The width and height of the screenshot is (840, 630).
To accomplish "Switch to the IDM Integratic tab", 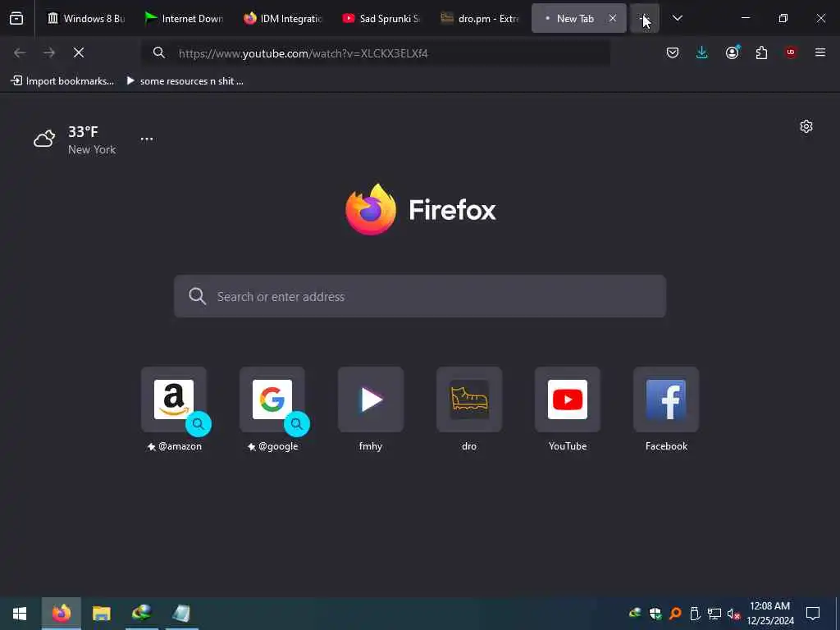I will [282, 18].
